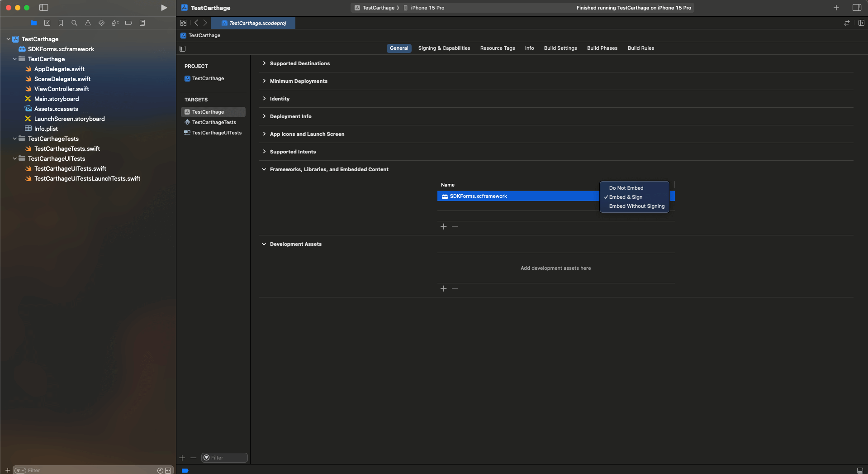Choose Embed Without Signing option
This screenshot has width=868, height=474.
636,206
